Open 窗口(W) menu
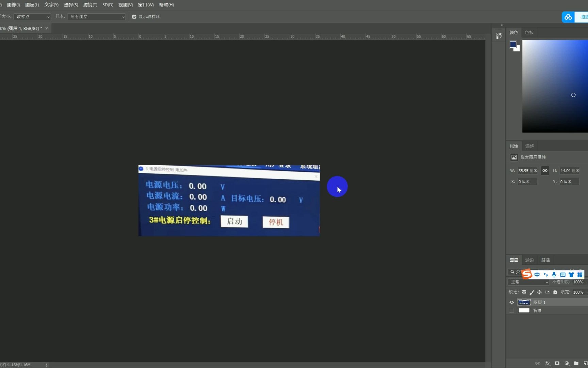Viewport: 588px width, 368px height. [x=146, y=5]
